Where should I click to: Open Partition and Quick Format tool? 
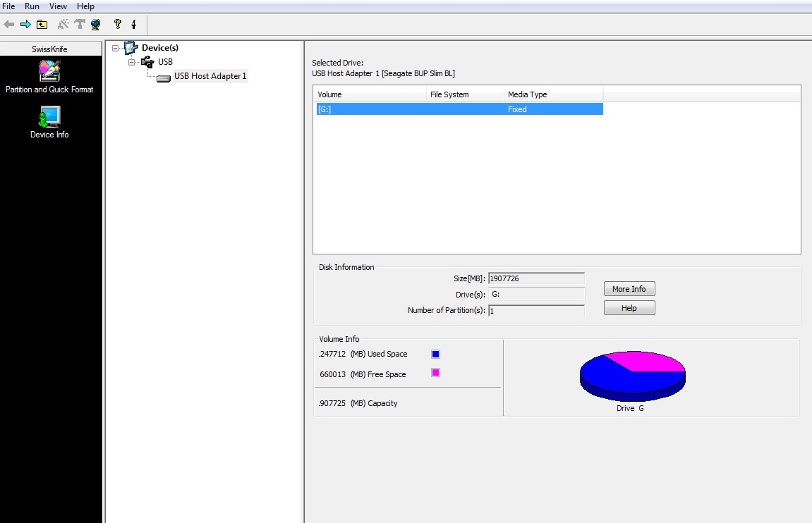coord(49,77)
